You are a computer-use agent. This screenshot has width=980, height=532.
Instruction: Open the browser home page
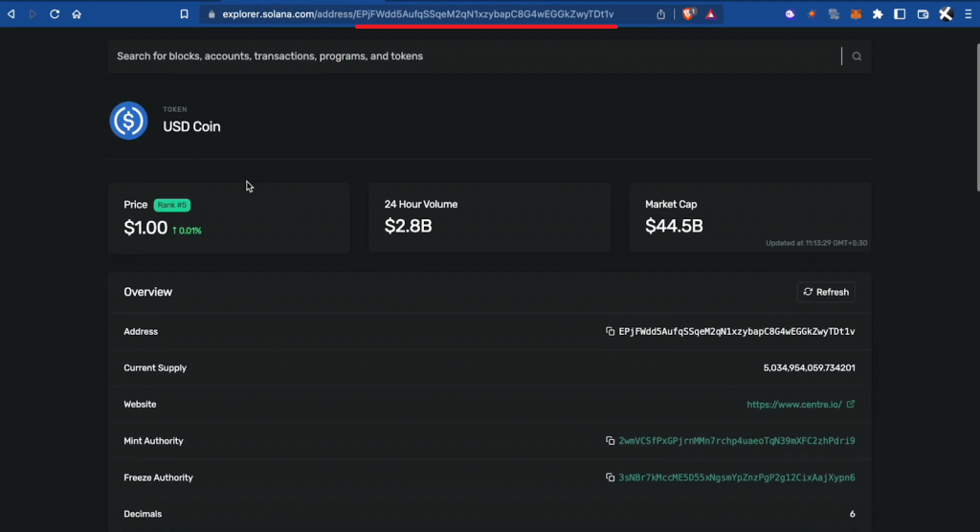(x=77, y=13)
